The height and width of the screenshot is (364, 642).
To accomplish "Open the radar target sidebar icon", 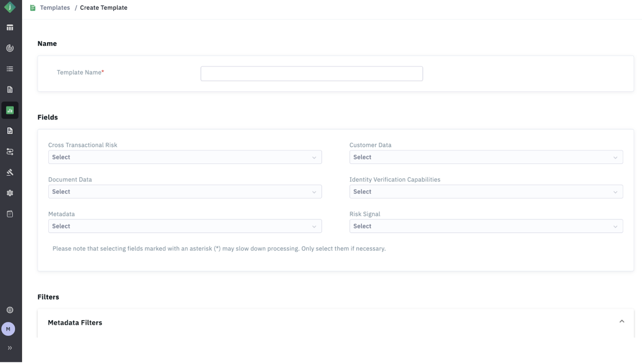I will 10,48.
